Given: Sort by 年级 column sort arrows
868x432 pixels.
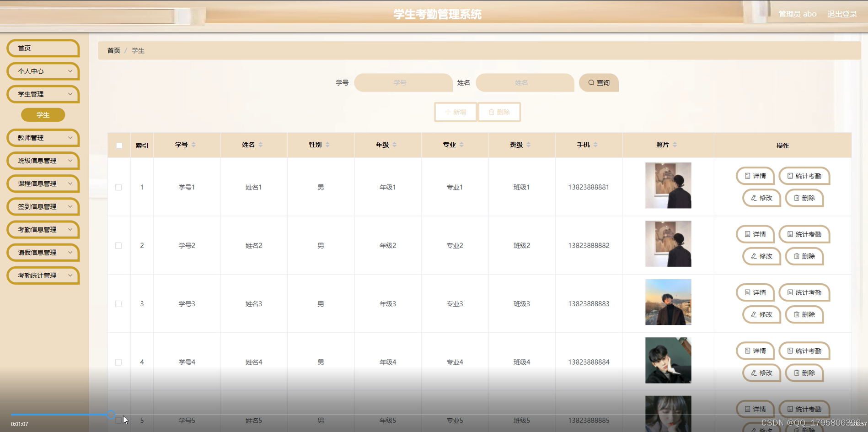Looking at the screenshot, I should 395,145.
